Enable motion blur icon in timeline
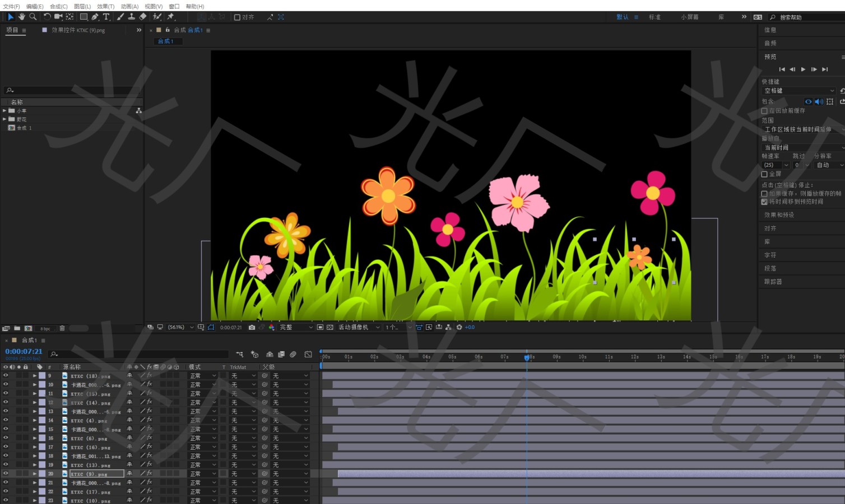 point(293,354)
